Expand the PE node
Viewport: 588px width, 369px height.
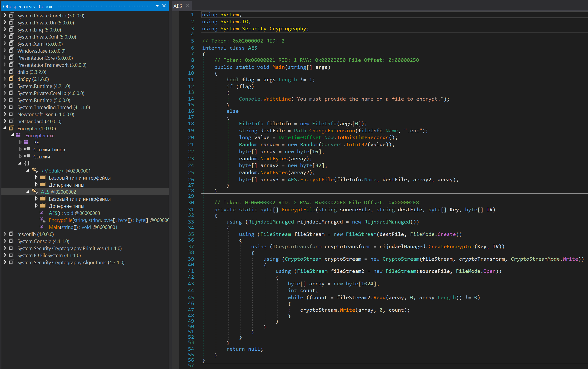coord(20,142)
